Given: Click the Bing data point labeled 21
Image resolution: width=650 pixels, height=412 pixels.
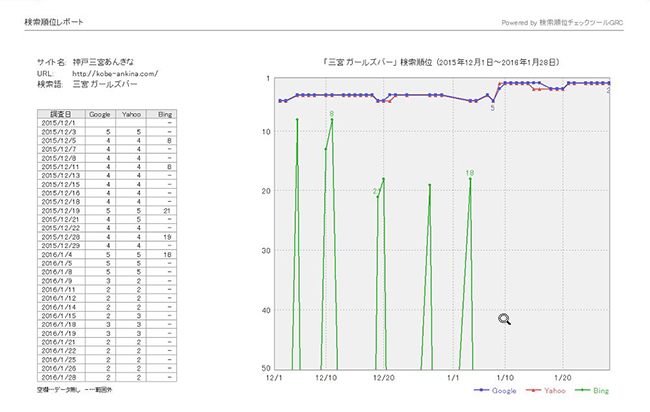Looking at the screenshot, I should 377,196.
